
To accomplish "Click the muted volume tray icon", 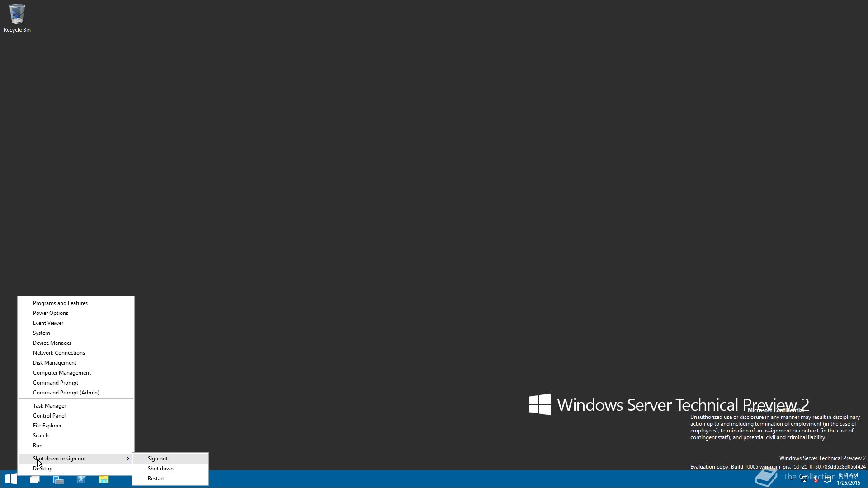I will tap(816, 479).
